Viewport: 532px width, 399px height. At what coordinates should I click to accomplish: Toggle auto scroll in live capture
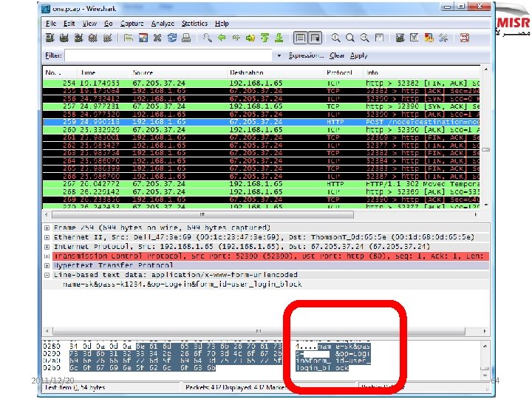(316, 38)
